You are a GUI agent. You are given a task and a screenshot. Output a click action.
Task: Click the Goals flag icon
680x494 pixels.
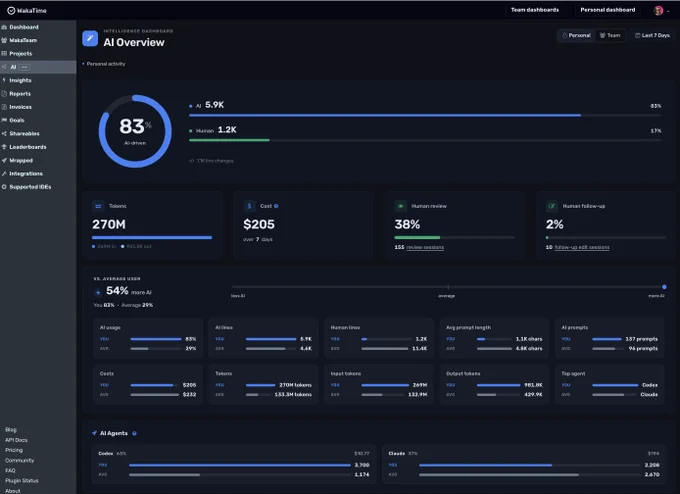tap(4, 120)
